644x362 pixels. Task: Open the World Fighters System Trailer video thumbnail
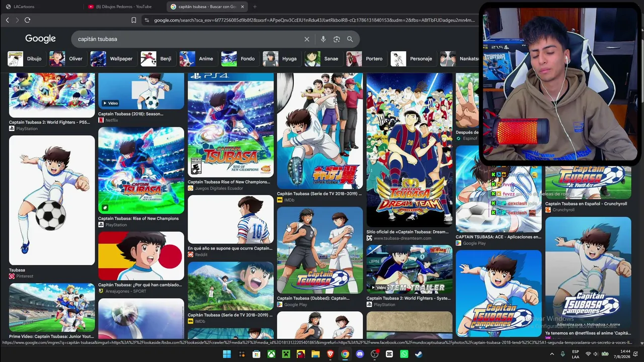click(410, 269)
